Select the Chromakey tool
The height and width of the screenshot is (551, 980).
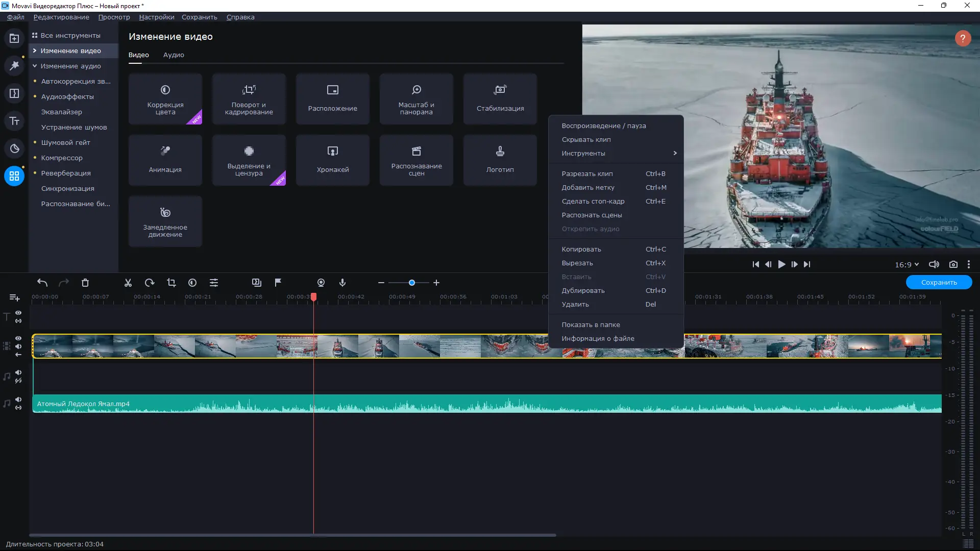(x=332, y=160)
